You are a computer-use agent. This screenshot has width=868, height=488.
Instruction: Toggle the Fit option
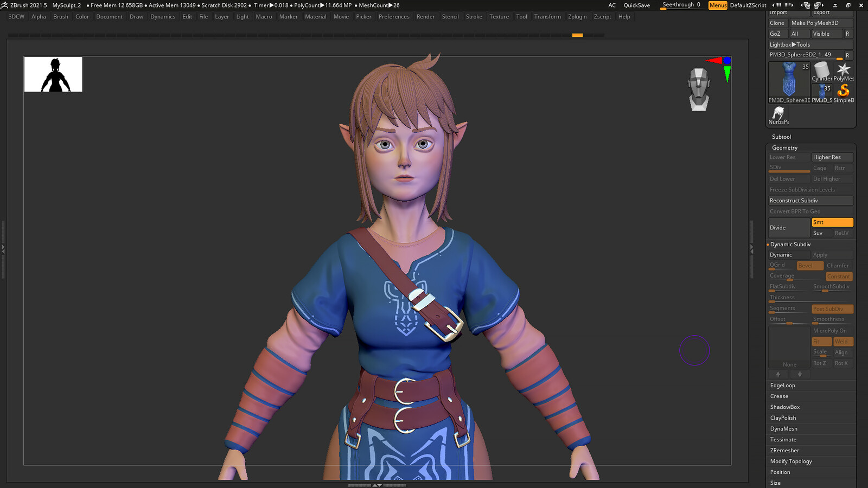pyautogui.click(x=821, y=342)
